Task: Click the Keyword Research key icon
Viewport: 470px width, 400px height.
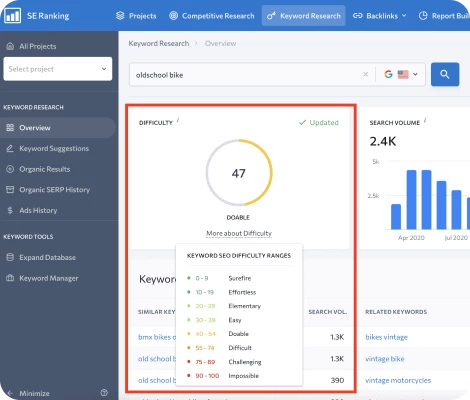Action: 271,16
